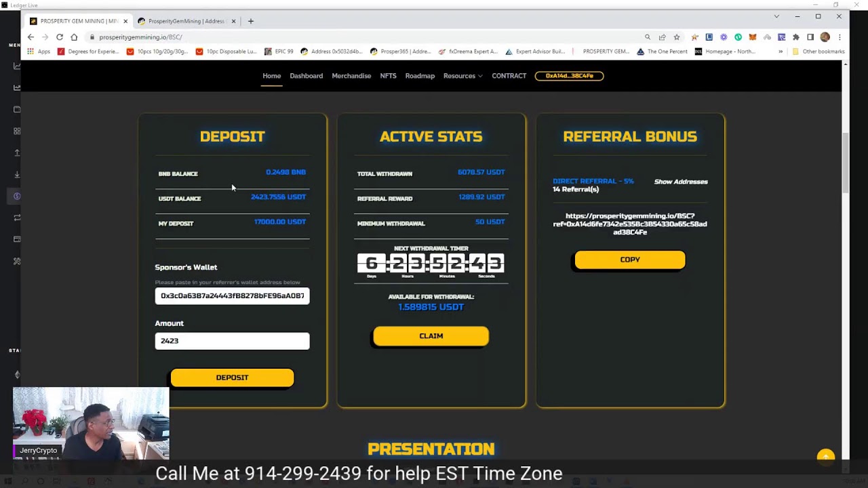Click the Amount input field
Screen dimensions: 868x488
232,341
